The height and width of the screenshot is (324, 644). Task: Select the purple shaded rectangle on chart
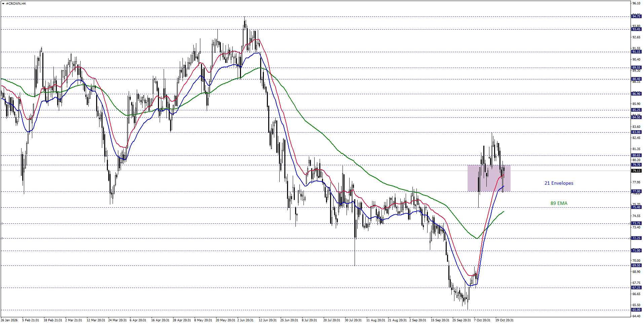pos(489,178)
